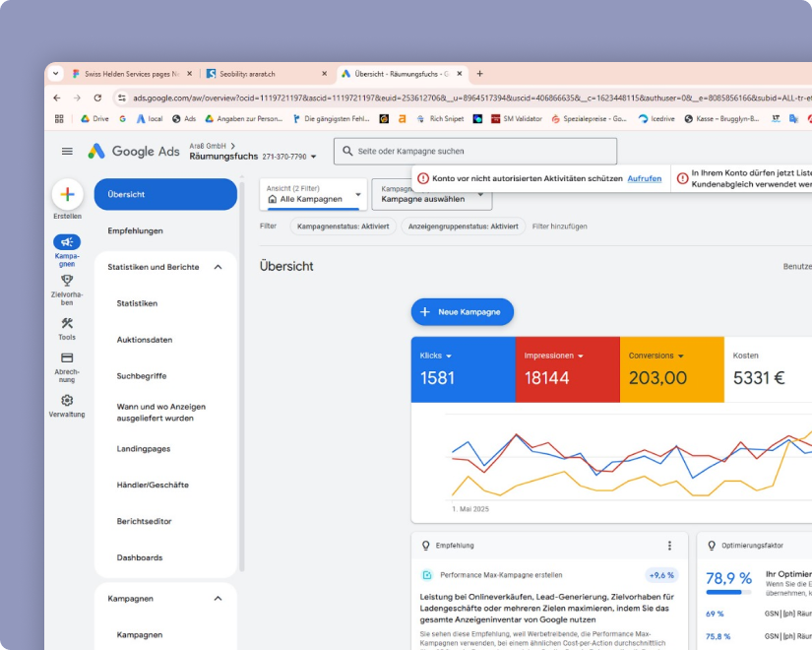Collapse the Kampagnen sidebar section
This screenshot has height=650, width=812.
[219, 599]
